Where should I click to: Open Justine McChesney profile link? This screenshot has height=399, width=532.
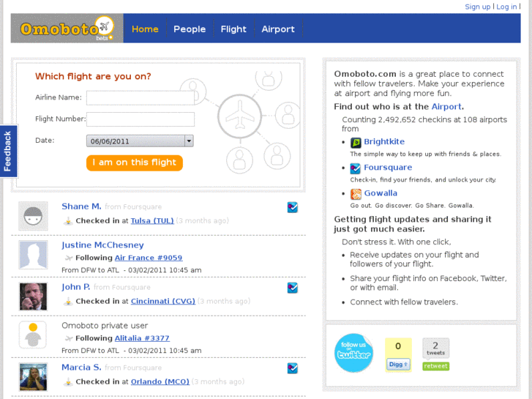coord(102,245)
